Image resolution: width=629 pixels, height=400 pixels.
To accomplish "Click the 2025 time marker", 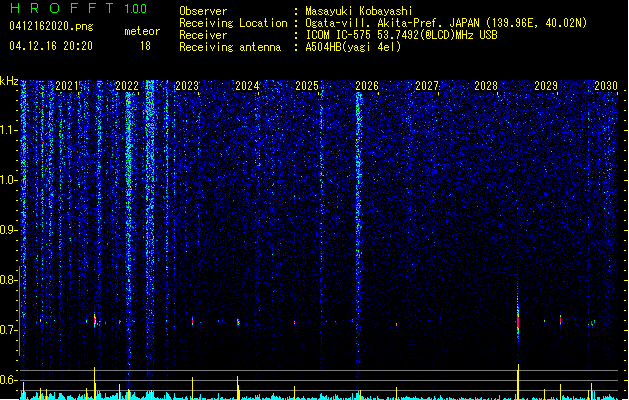I will 307,86.
